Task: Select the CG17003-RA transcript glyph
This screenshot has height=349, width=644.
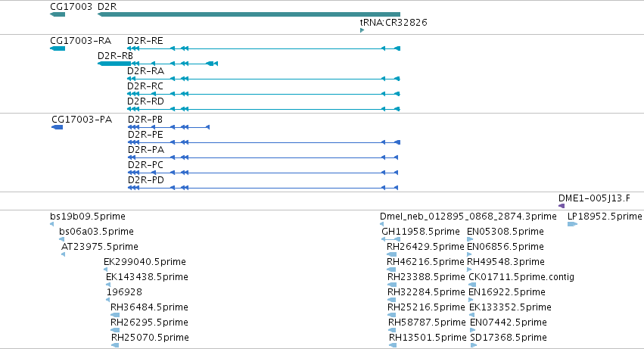Action: [x=58, y=48]
